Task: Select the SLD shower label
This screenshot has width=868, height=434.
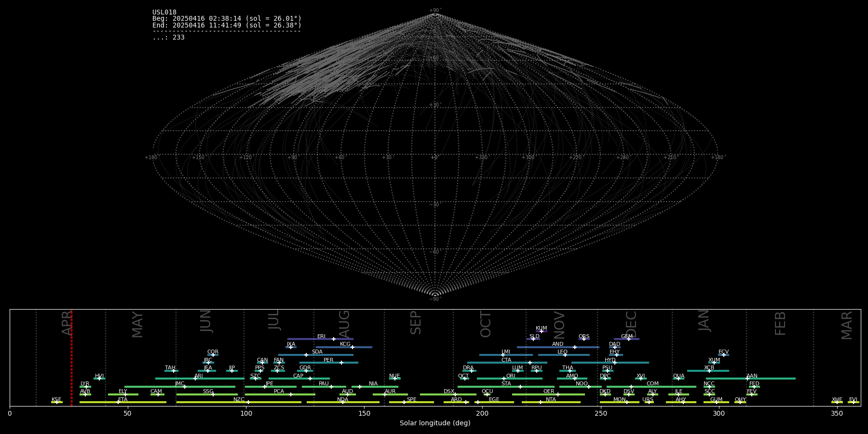Action: pos(534,337)
